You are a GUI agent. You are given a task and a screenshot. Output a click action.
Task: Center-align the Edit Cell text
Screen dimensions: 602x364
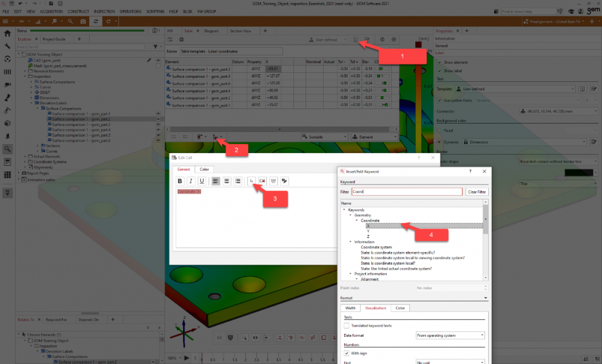coord(227,181)
